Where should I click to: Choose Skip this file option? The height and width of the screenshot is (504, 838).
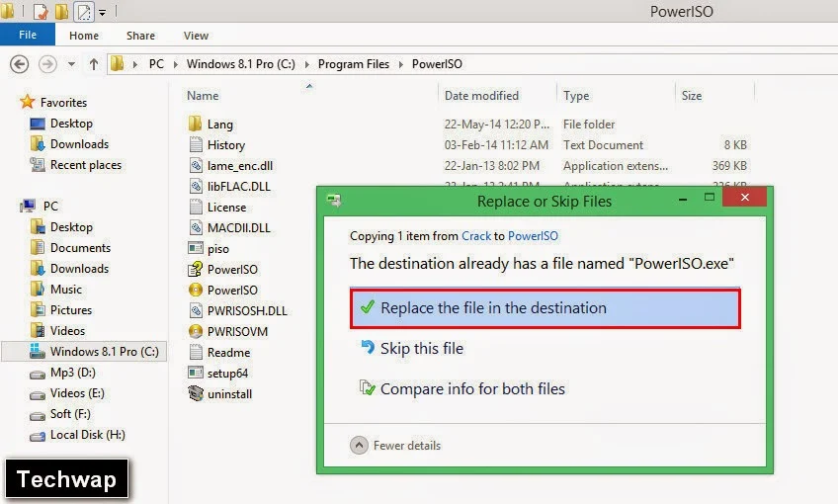click(422, 349)
